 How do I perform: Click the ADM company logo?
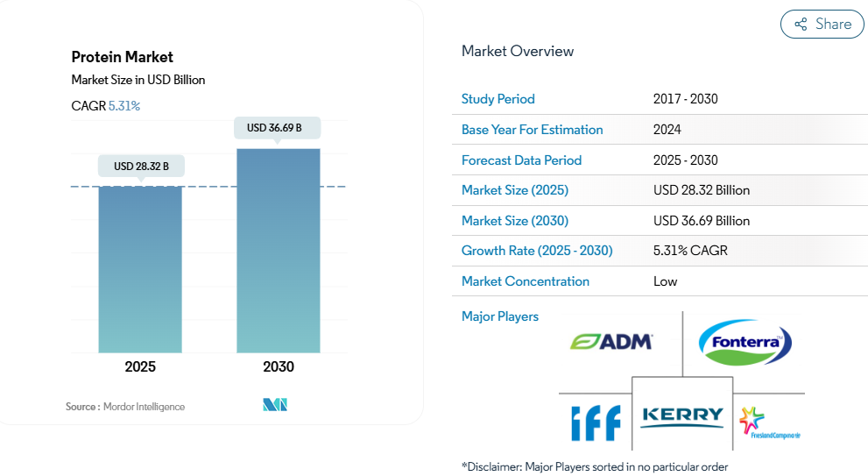click(611, 341)
